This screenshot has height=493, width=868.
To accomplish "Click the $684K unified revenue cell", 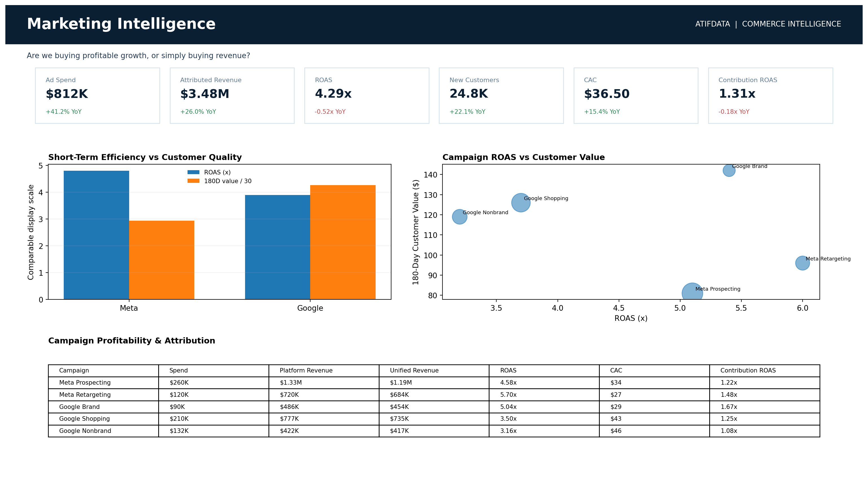I will [434, 395].
